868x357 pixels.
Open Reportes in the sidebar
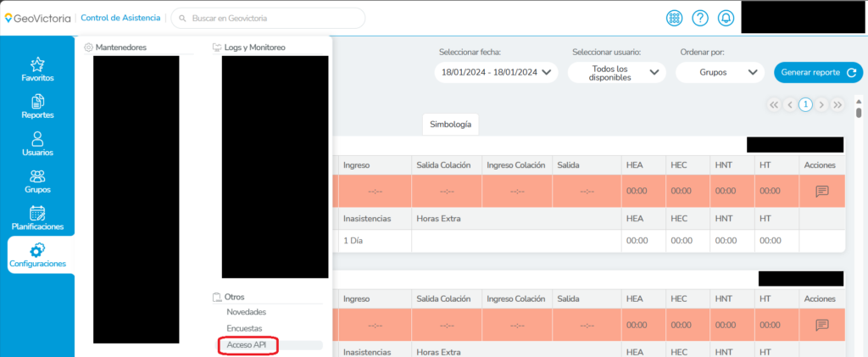tap(37, 107)
